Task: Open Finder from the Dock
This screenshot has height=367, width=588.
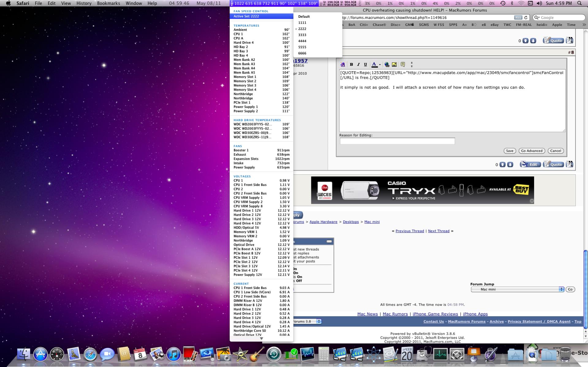Action: [x=24, y=354]
